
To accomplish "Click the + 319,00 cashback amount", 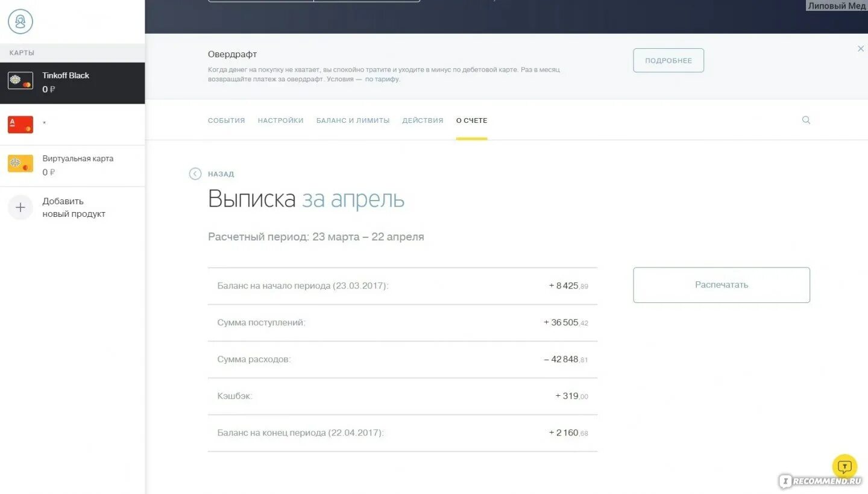I will click(571, 396).
